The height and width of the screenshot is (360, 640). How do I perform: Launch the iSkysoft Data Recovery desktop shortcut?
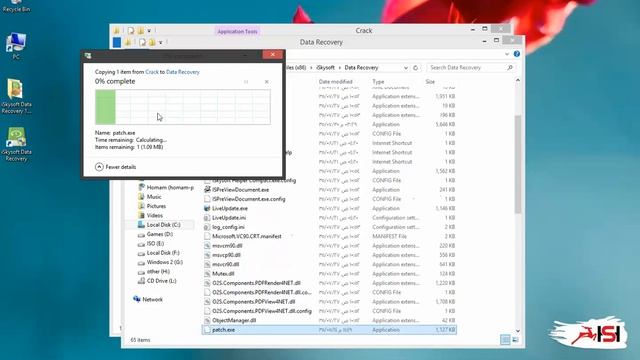16,144
